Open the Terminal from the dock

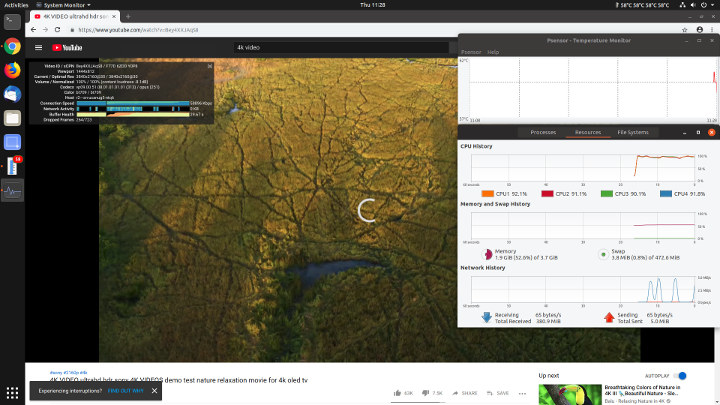tap(12, 22)
